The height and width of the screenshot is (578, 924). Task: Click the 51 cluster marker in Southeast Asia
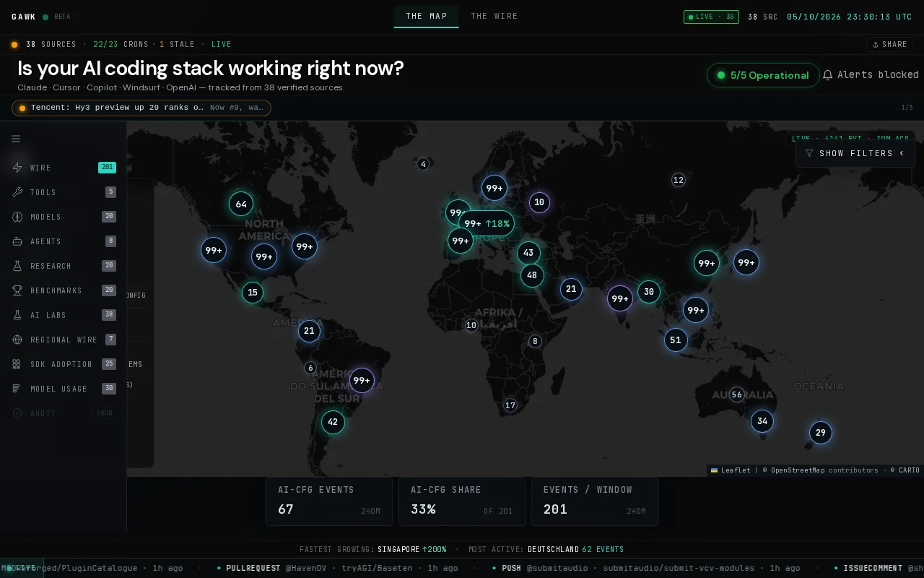[676, 340]
